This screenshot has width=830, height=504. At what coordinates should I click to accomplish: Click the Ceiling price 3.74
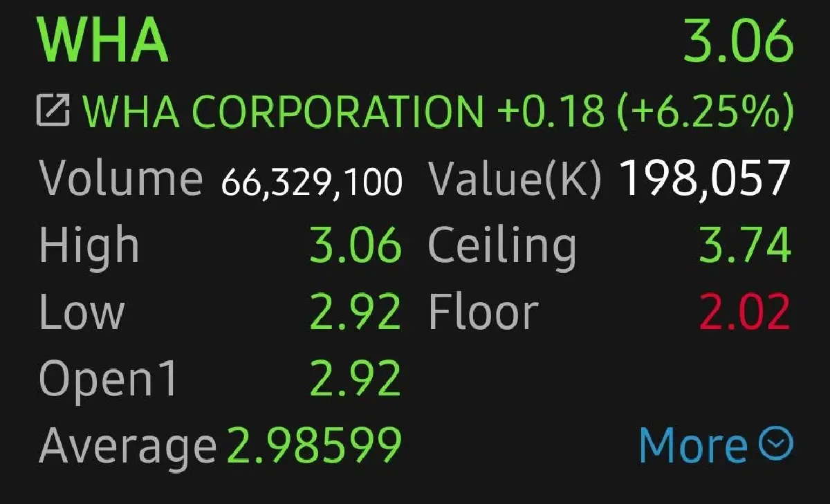(x=744, y=245)
